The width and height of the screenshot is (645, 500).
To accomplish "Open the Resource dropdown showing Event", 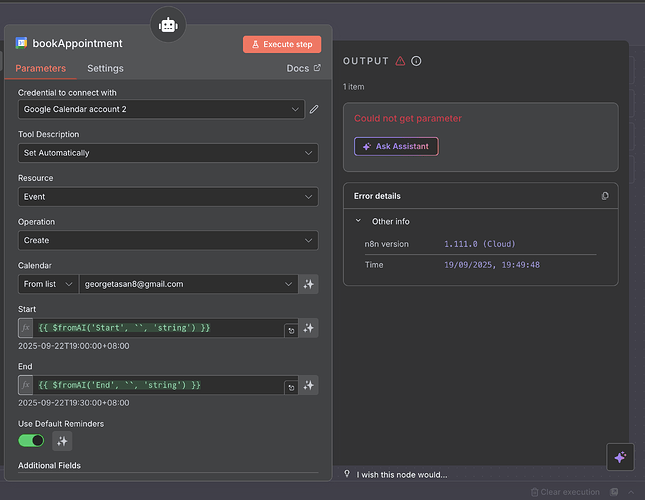I will [168, 197].
